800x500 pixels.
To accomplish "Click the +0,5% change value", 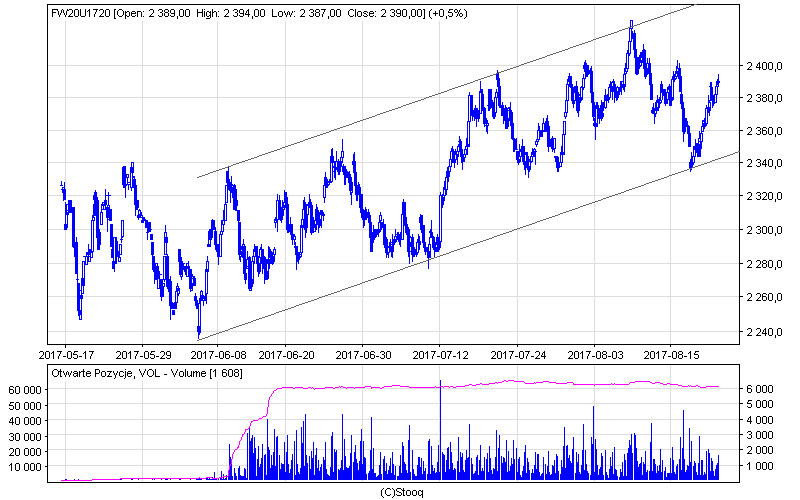I will (x=448, y=14).
